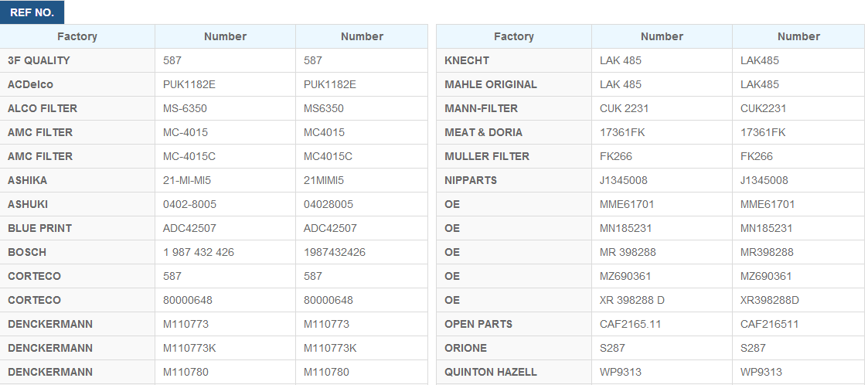The height and width of the screenshot is (385, 868).
Task: Click the MANN-FILTER CUK 2231 number
Action: 626,108
